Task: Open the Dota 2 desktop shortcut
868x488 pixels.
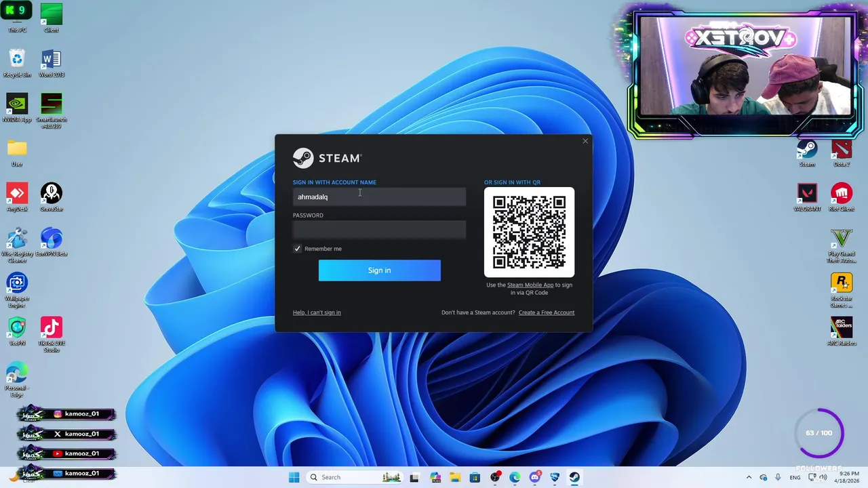Action: [x=842, y=152]
